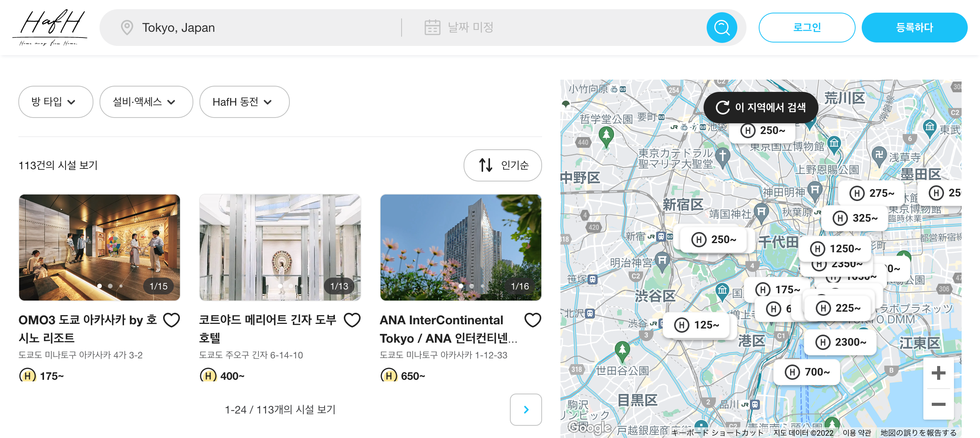Viewport: 980px width, 438px height.
Task: Open the HafH 동전 coin filter
Action: click(244, 102)
